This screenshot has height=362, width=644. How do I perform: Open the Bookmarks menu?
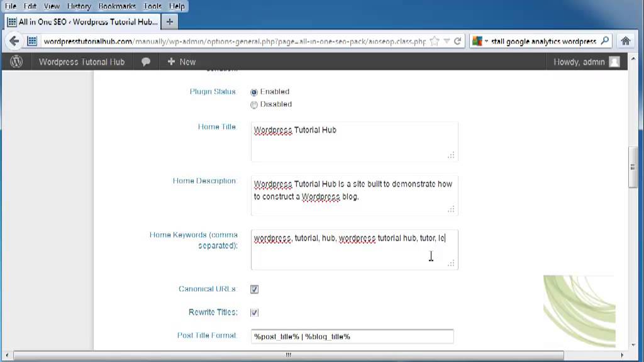tap(117, 6)
